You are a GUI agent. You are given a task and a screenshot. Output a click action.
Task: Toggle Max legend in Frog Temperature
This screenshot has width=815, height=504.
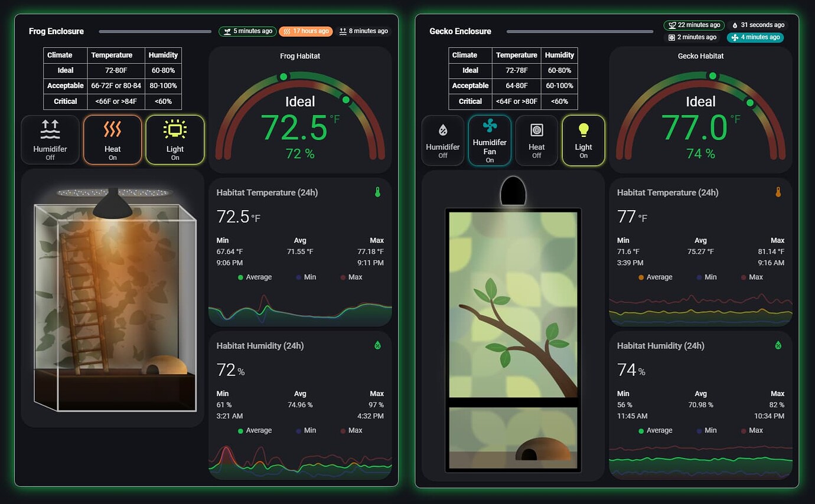[x=351, y=277]
